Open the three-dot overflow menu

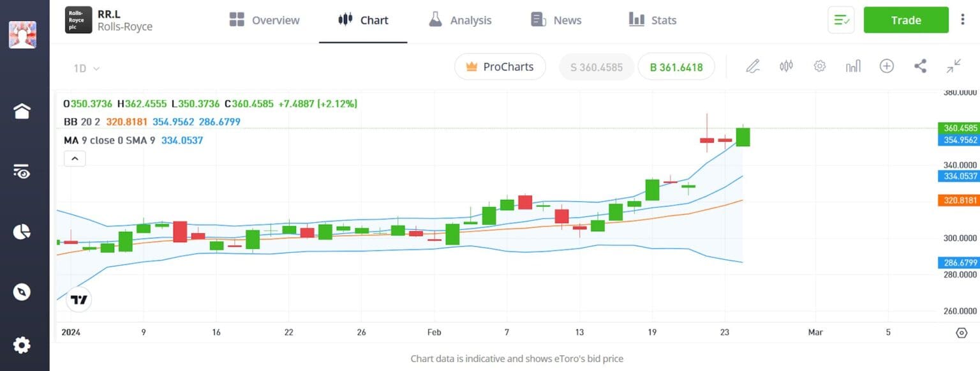(x=963, y=20)
